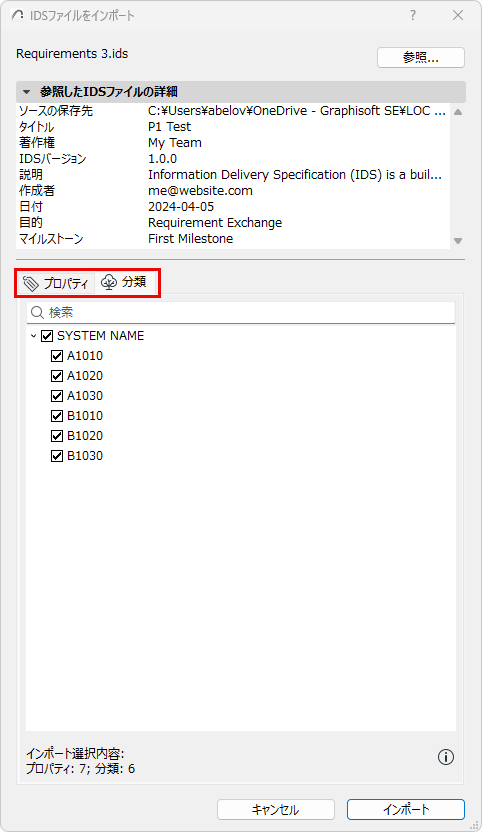Click the マイルストーン row label
The image size is (482, 832).
tap(51, 239)
